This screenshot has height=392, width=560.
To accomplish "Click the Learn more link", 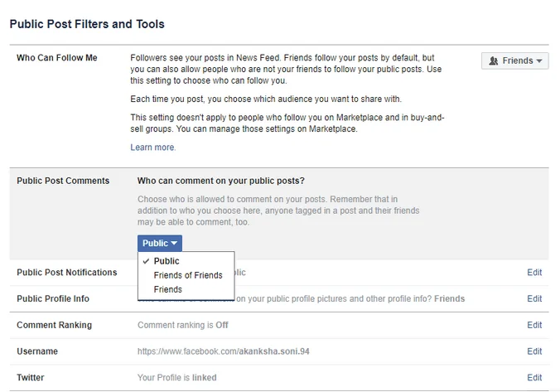I will 152,148.
